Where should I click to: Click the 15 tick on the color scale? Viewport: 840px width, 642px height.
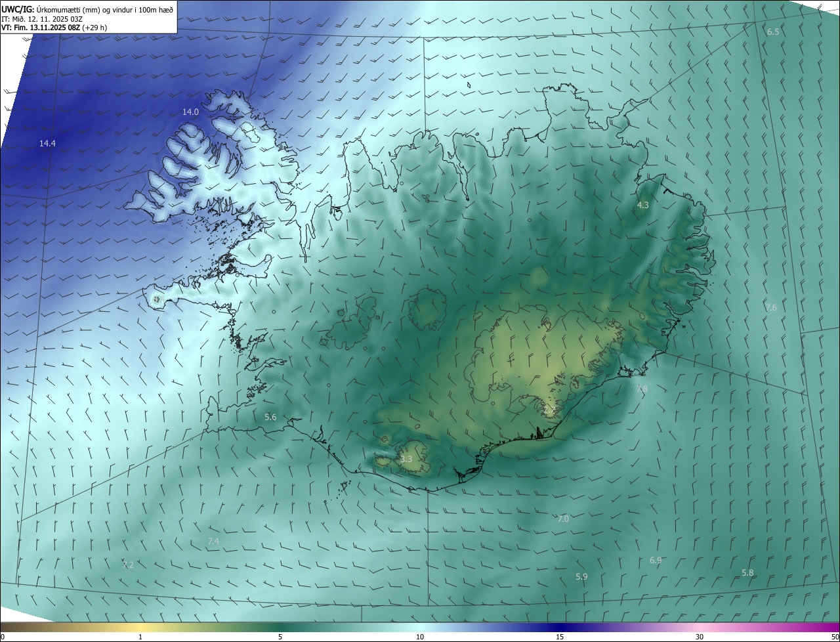click(560, 637)
